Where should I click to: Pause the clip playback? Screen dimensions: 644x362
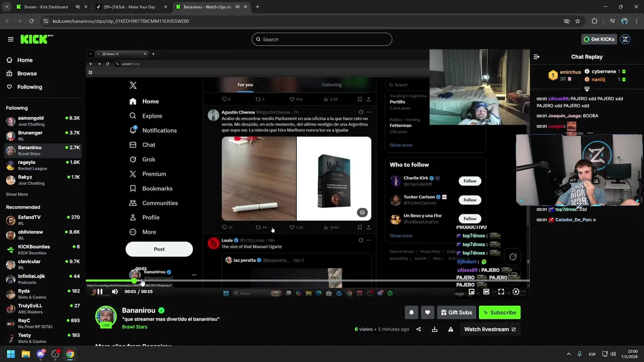pyautogui.click(x=100, y=292)
